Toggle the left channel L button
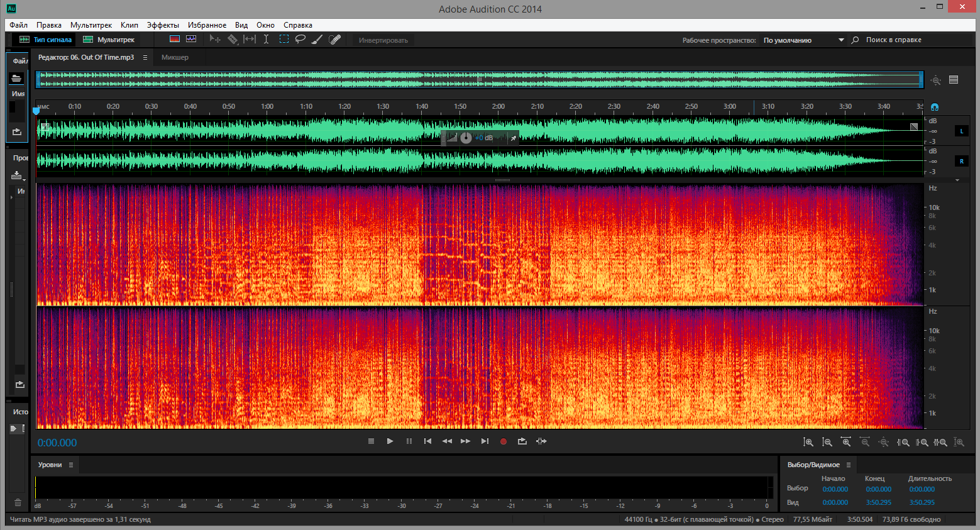This screenshot has width=980, height=530. pos(962,131)
